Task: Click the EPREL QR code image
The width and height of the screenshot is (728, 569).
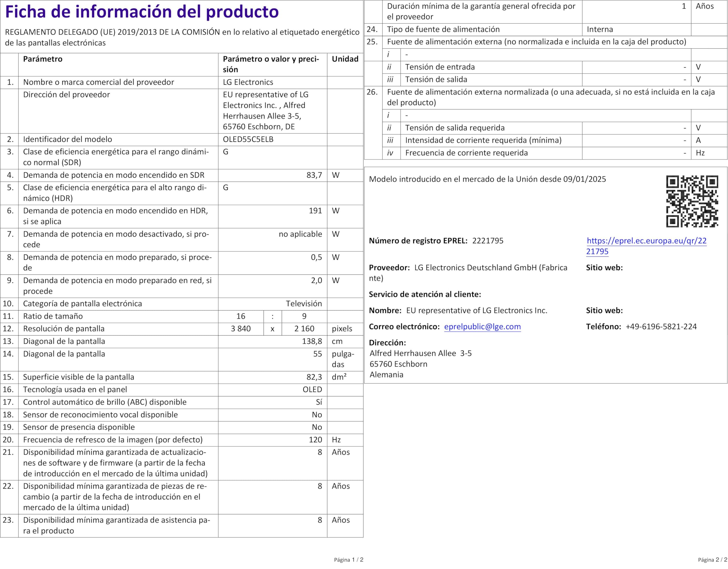Action: (692, 201)
